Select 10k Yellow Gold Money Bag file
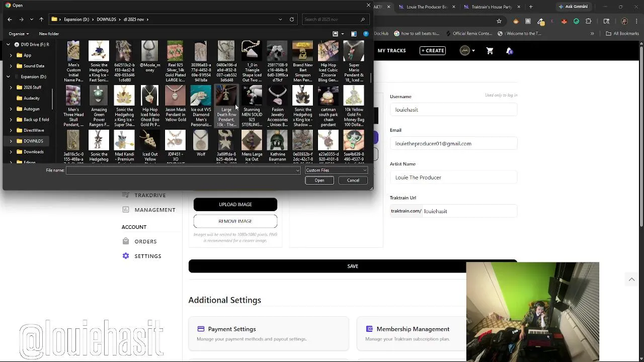 [x=354, y=106]
